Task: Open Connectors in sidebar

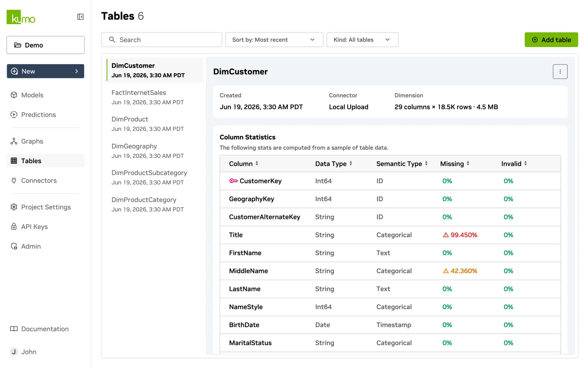Action: 46,180
